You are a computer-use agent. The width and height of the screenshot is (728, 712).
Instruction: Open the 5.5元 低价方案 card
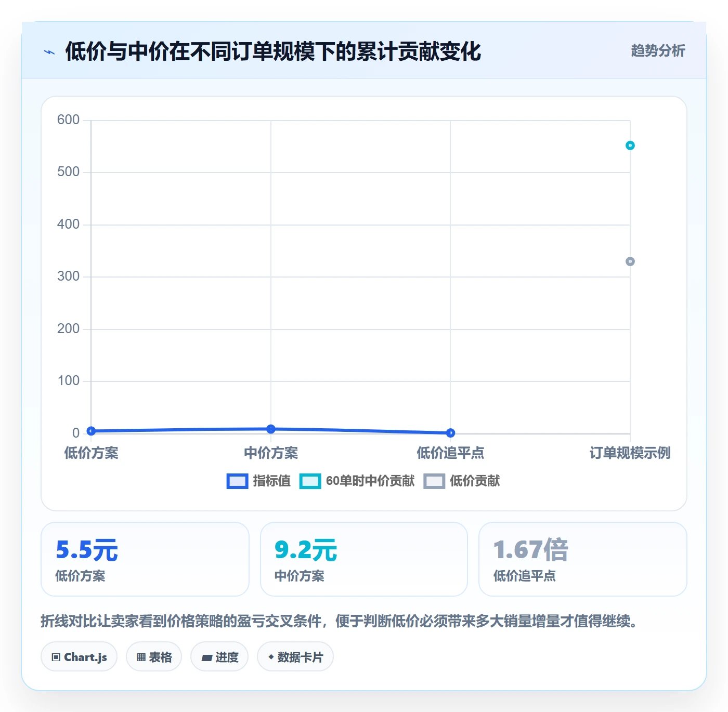[x=145, y=559]
